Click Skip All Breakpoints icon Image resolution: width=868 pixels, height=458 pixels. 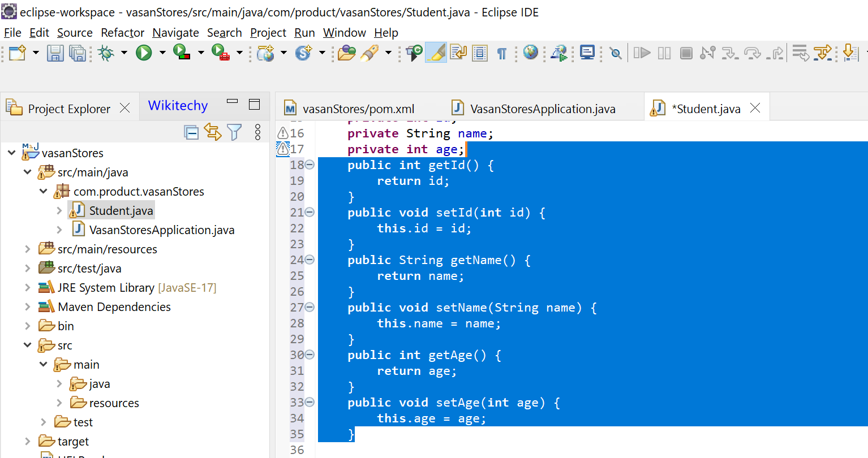click(616, 53)
